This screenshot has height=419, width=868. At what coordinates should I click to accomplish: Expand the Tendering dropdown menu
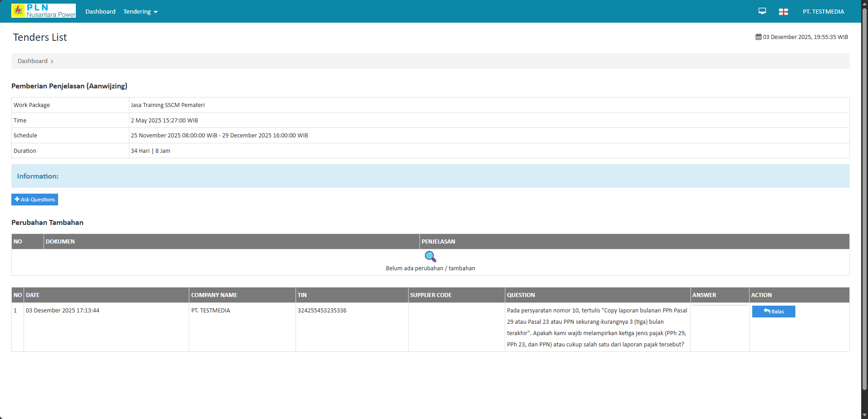click(x=140, y=12)
